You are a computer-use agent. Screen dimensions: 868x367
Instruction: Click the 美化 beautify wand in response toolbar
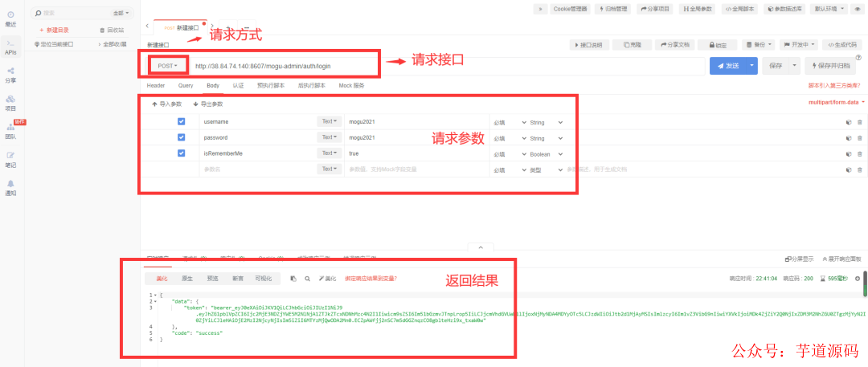327,279
